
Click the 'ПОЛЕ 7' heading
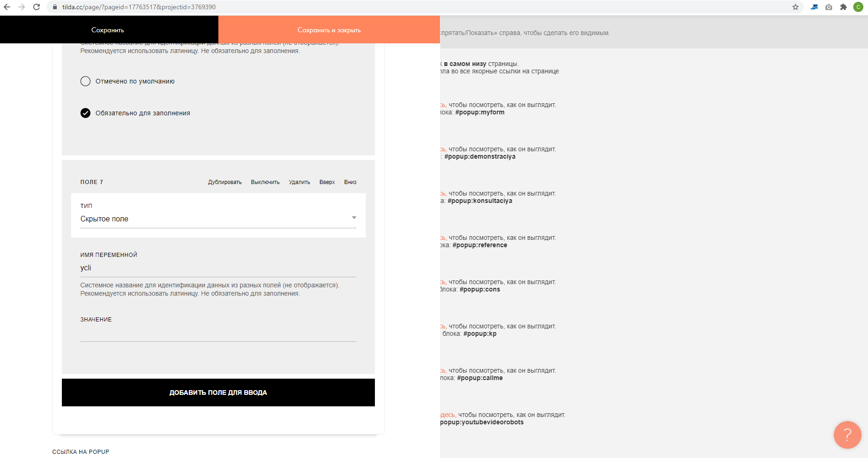[x=92, y=182]
